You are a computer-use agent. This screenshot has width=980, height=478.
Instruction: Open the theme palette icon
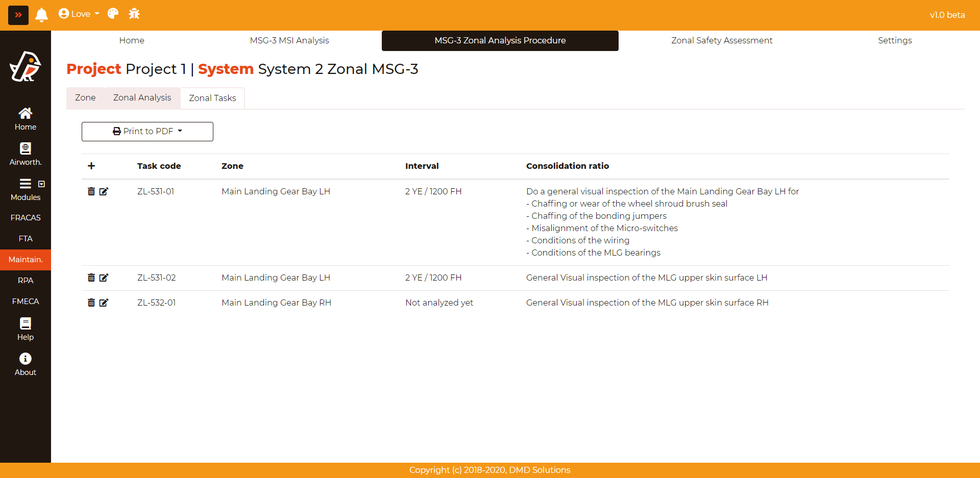(x=113, y=14)
